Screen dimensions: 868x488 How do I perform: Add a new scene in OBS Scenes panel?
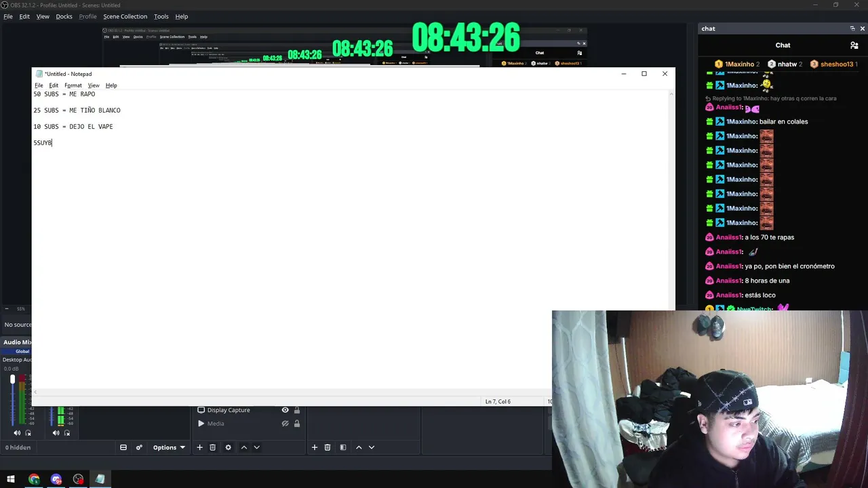click(315, 447)
